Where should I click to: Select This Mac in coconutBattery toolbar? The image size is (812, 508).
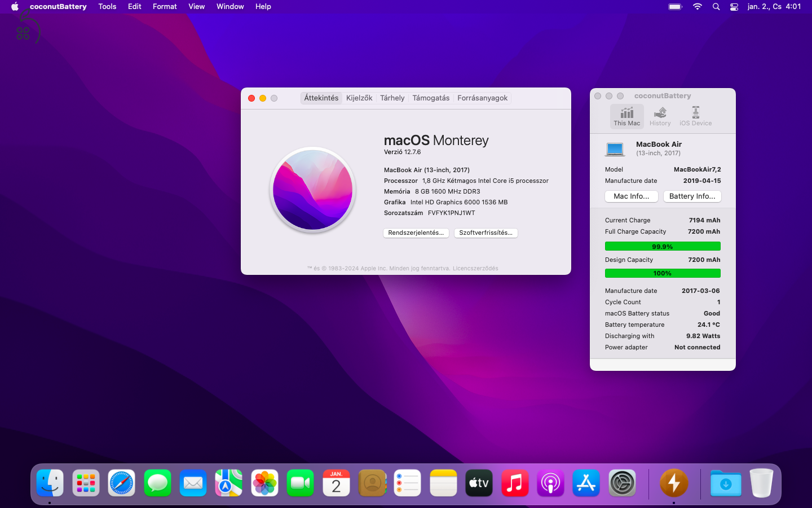click(x=626, y=116)
